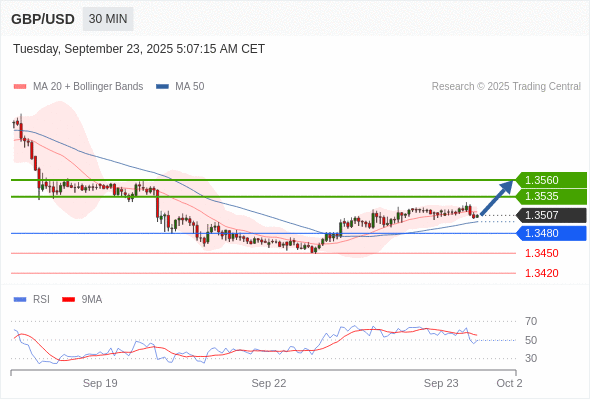Click the red 1.3420 support label
The width and height of the screenshot is (590, 400).
(x=541, y=273)
